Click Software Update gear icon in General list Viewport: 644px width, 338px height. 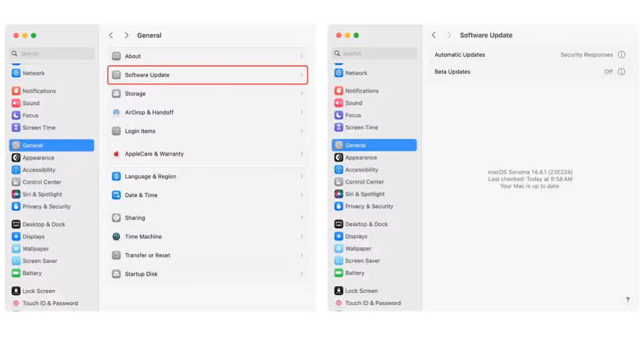point(116,75)
